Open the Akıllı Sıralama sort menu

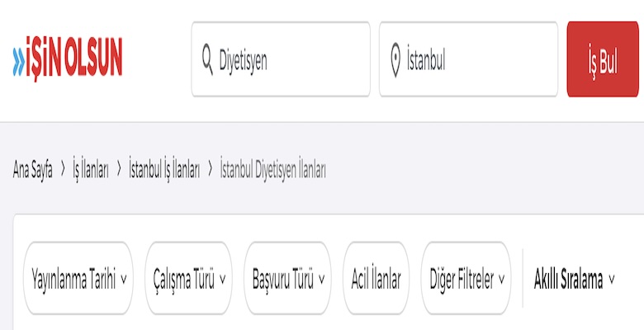[575, 278]
